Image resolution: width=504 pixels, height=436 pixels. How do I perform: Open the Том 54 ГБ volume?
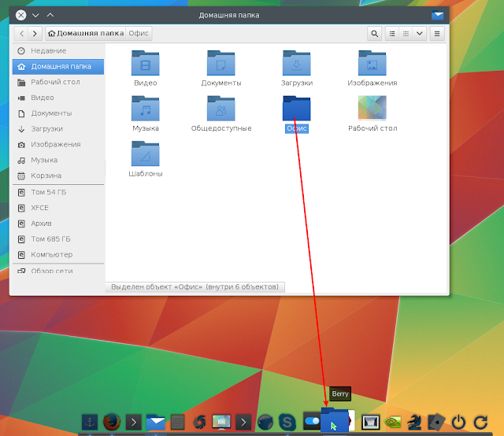58,192
